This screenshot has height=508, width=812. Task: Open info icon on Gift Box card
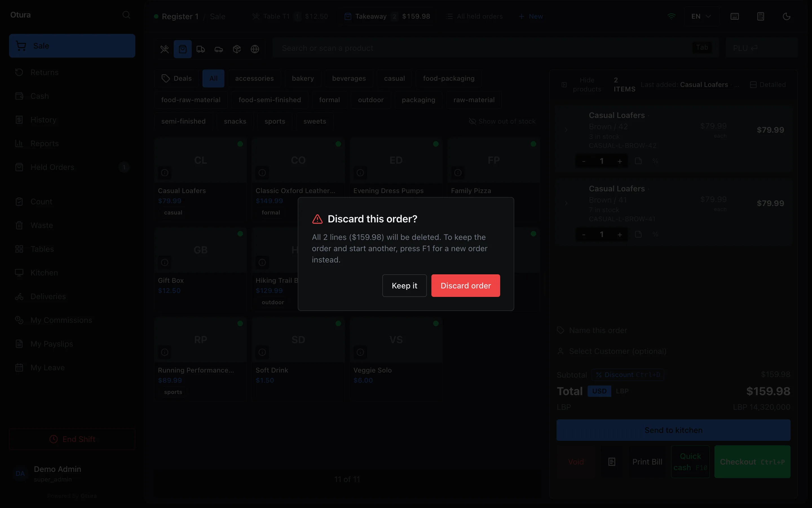pyautogui.click(x=164, y=262)
